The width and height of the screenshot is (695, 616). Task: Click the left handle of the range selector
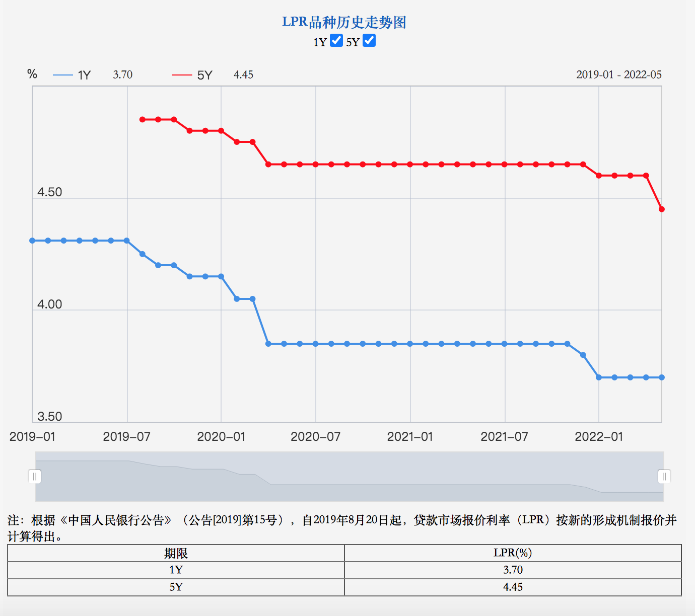click(x=34, y=476)
